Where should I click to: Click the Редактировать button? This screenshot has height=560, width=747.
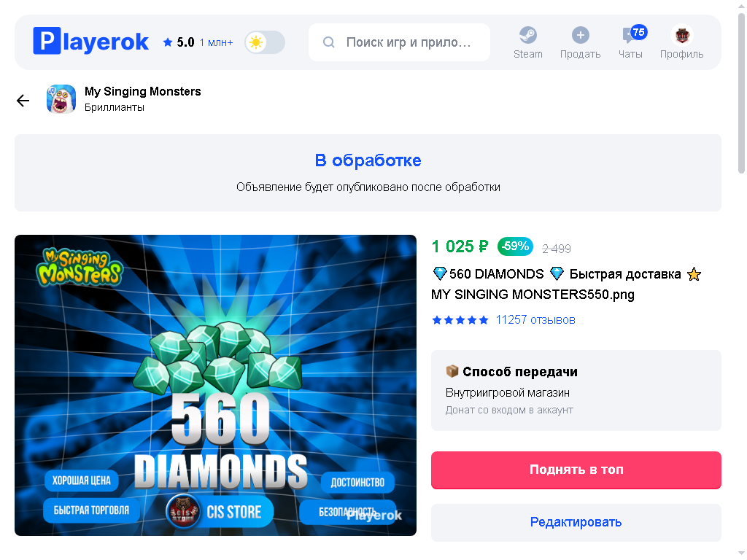pos(576,522)
